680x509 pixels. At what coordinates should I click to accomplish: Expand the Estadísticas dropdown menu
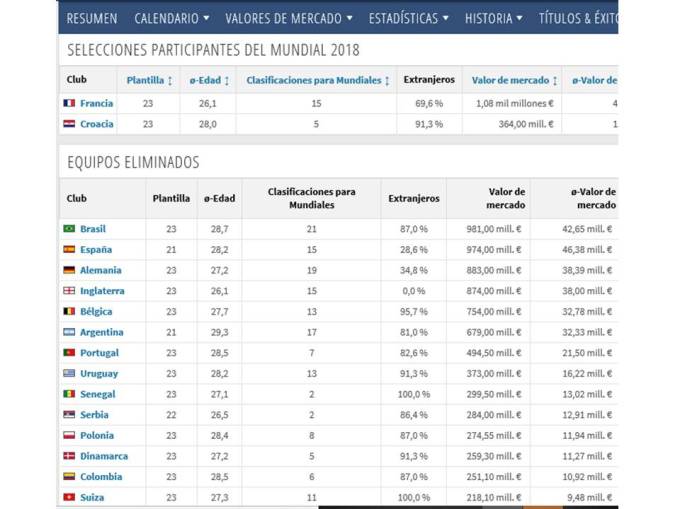click(x=408, y=18)
